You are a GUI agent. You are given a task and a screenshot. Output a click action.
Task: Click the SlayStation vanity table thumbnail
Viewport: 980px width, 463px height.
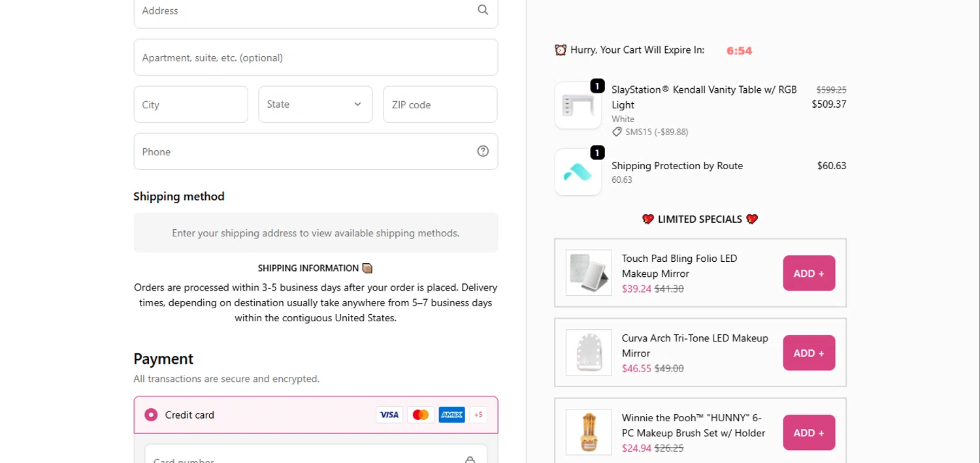(x=578, y=105)
